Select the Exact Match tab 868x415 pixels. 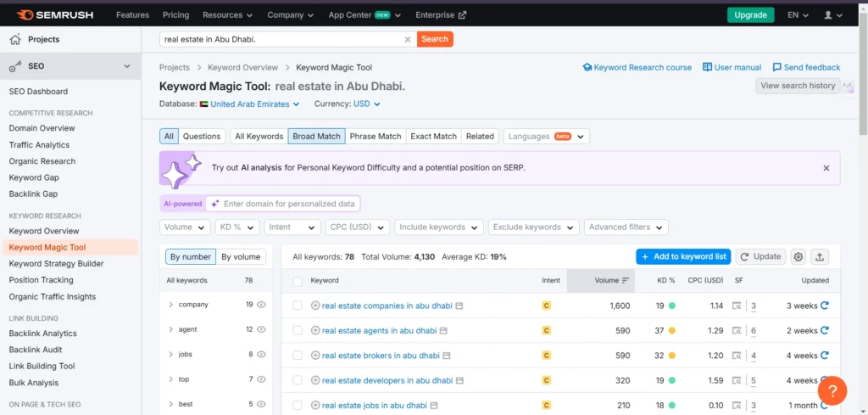coord(433,137)
